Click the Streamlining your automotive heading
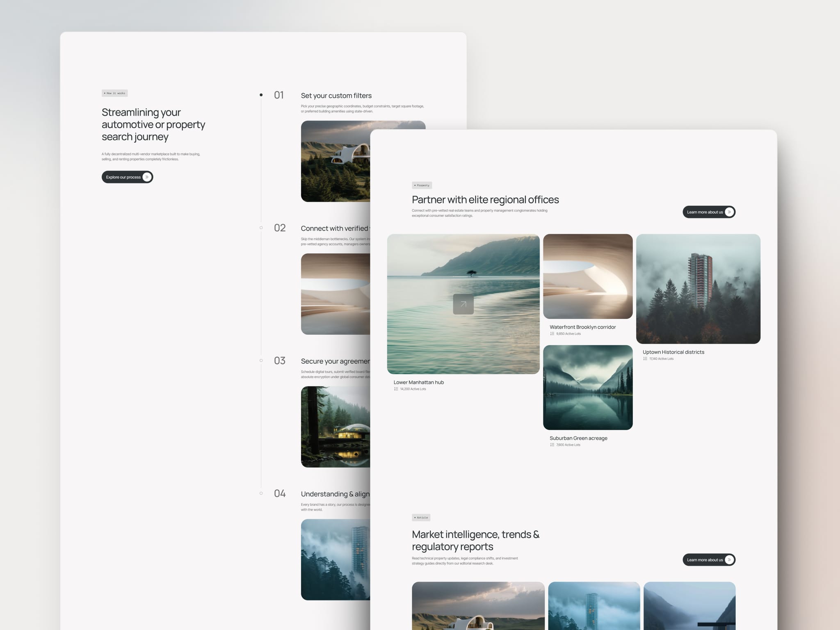This screenshot has width=840, height=630. [153, 124]
